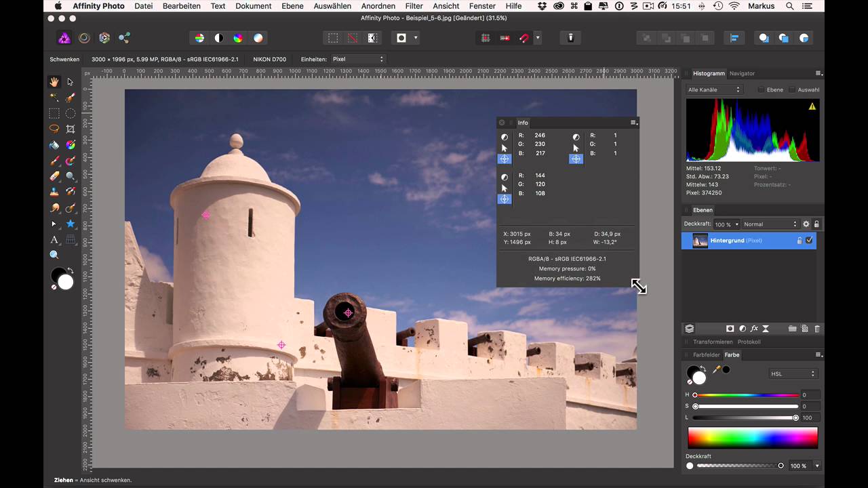Open layer effects fx button
The image size is (868, 488).
point(754,329)
